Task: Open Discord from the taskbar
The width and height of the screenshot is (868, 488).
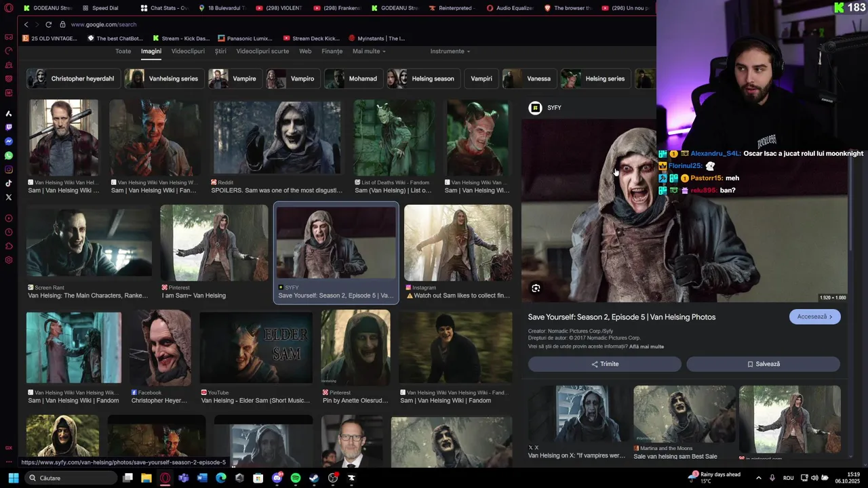Action: (277, 478)
